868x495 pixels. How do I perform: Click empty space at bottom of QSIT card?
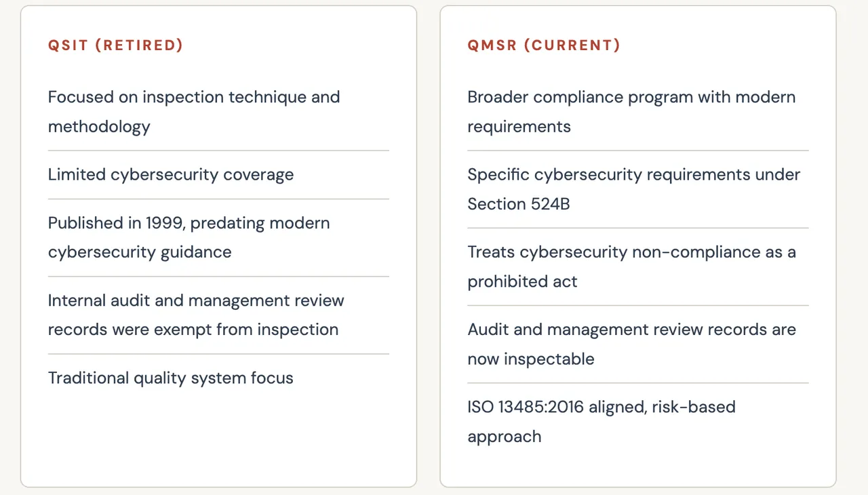[218, 437]
